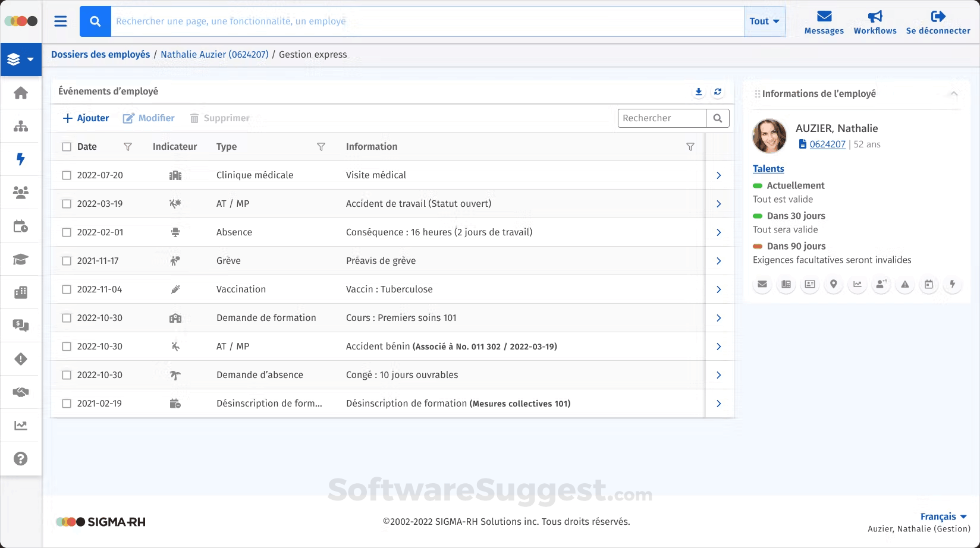Open the Dossiers des employés breadcrumb
This screenshot has width=980, height=548.
pyautogui.click(x=100, y=54)
